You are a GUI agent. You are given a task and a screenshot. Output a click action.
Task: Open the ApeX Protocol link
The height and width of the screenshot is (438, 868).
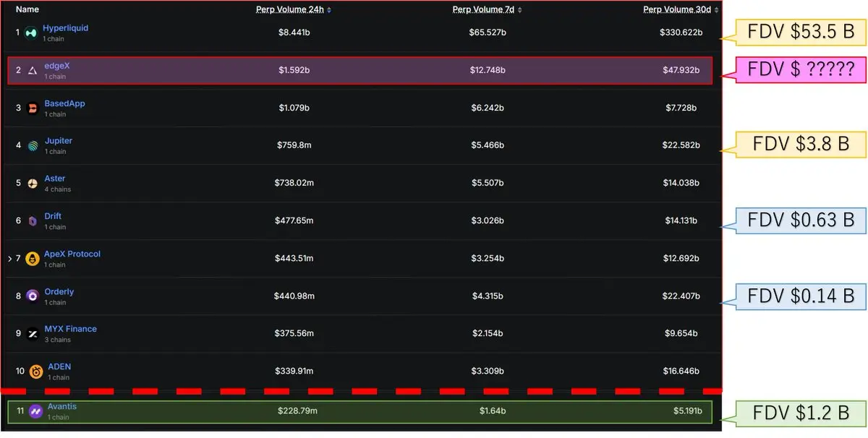72,254
